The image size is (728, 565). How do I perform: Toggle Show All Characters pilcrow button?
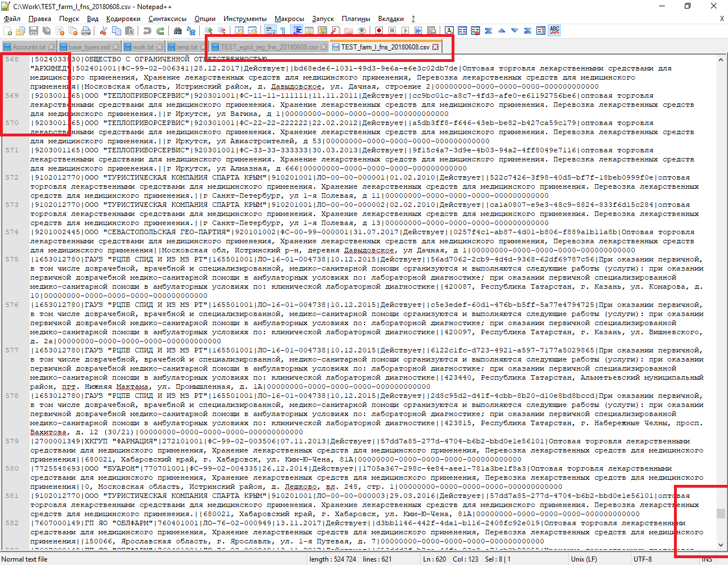pyautogui.click(x=283, y=31)
